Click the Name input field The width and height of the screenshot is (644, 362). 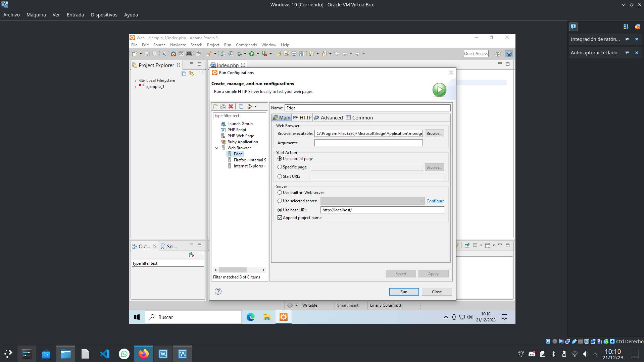[x=367, y=108]
